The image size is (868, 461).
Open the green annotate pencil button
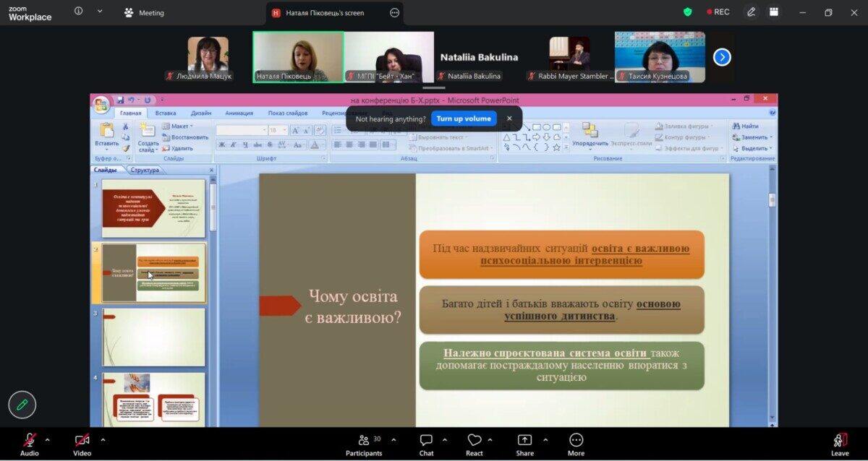[22, 405]
